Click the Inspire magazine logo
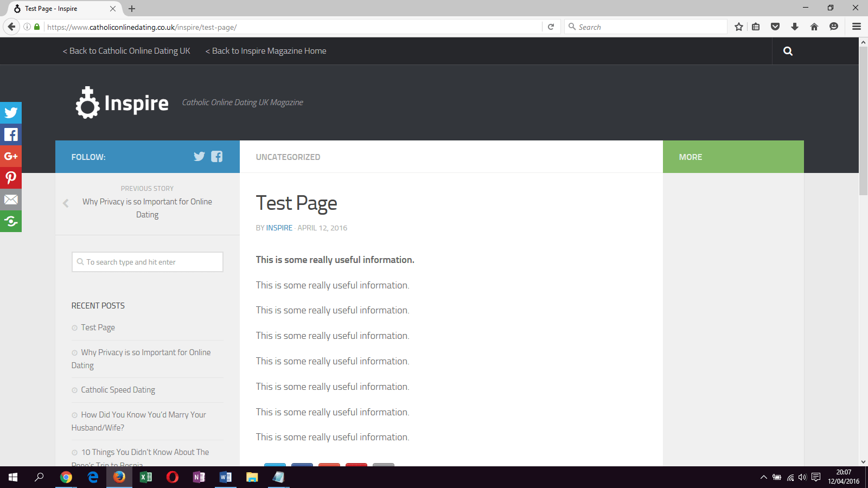This screenshot has height=488, width=868. pyautogui.click(x=122, y=102)
